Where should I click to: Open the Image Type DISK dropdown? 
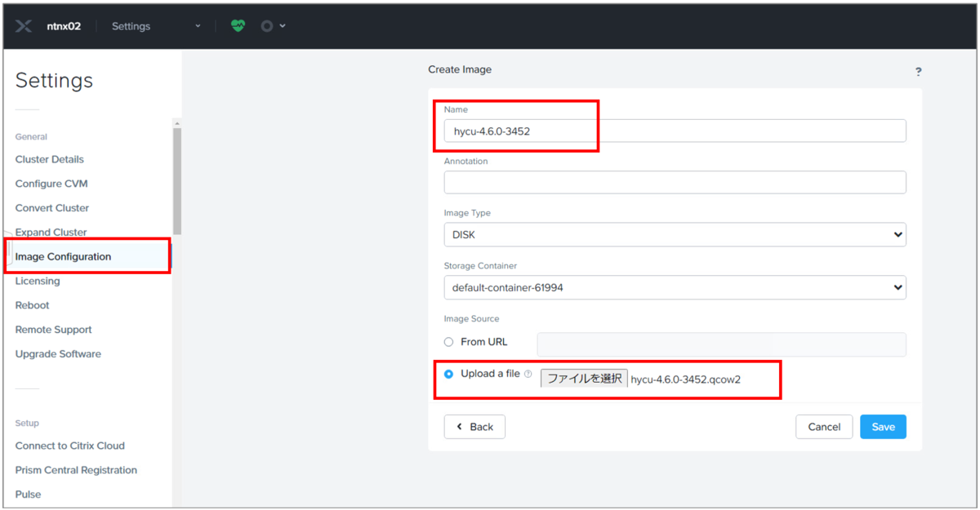point(675,234)
